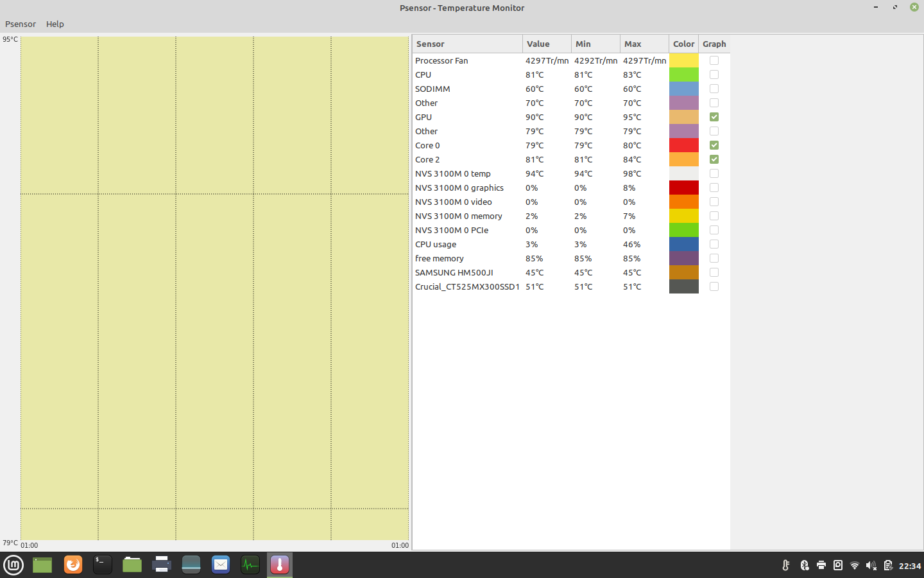924x578 pixels.
Task: Open the Psensor thermometer icon in taskbar
Action: tap(280, 565)
